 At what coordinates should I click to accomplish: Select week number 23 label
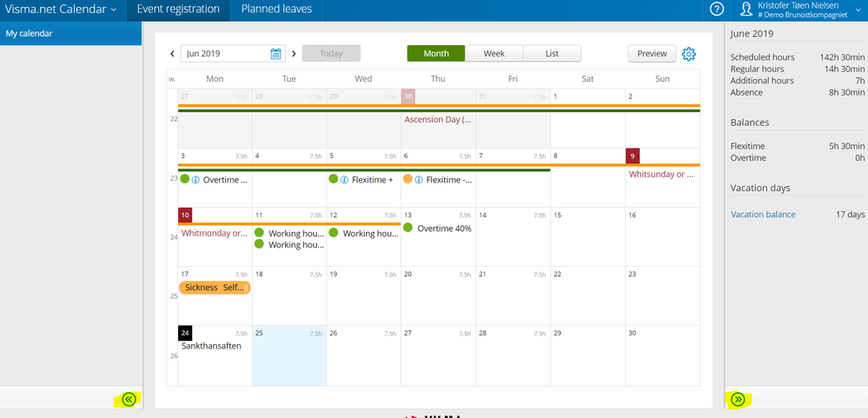[x=173, y=178]
